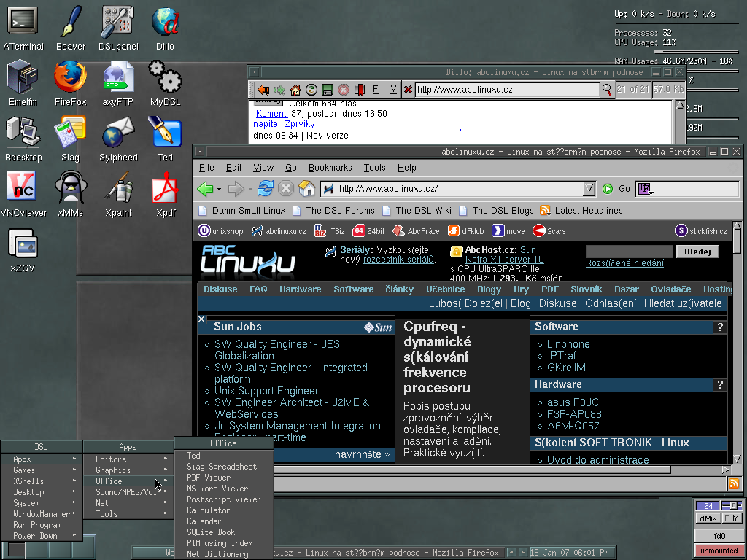Image resolution: width=747 pixels, height=560 pixels.
Task: Click the Koment link in Dillo
Action: click(x=271, y=113)
